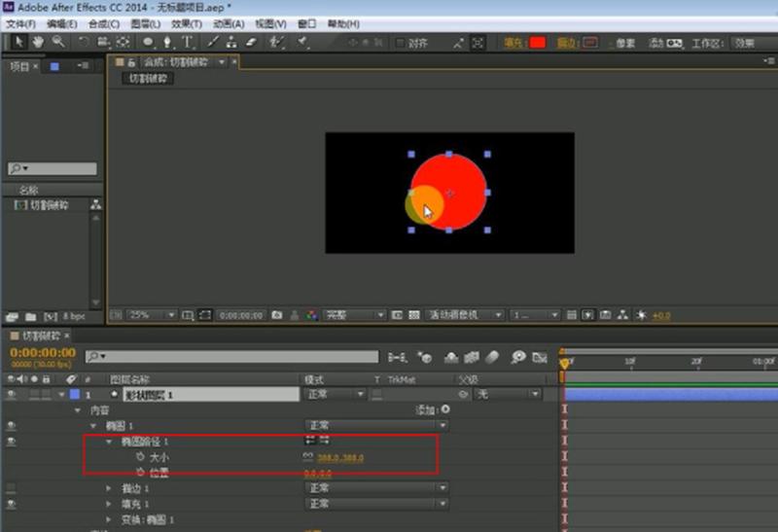The height and width of the screenshot is (532, 778).
Task: Expand the 变换: 椭圆 1 group
Action: coord(109,519)
